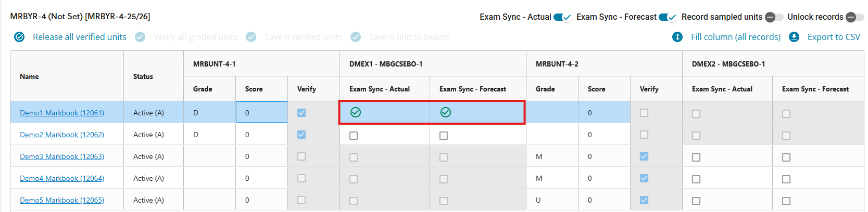The height and width of the screenshot is (212, 868).
Task: Click the Fill column (all records) link
Action: point(735,37)
